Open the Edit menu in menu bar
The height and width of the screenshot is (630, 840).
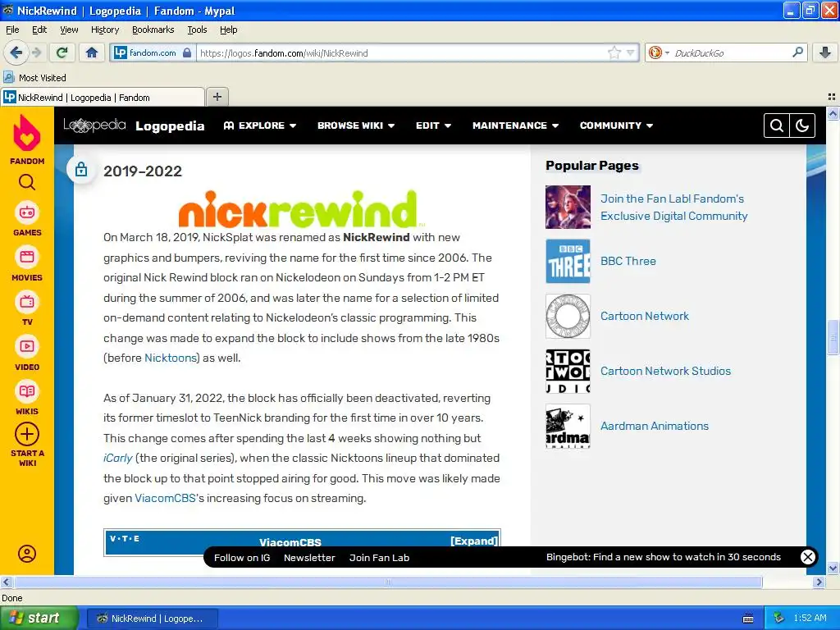coord(39,30)
